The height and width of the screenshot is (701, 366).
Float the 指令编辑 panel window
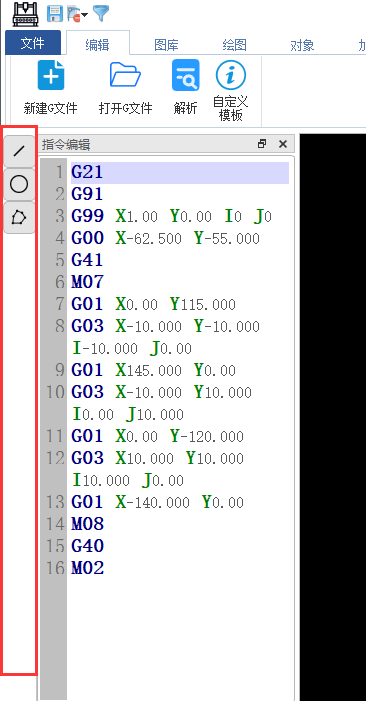tap(262, 144)
